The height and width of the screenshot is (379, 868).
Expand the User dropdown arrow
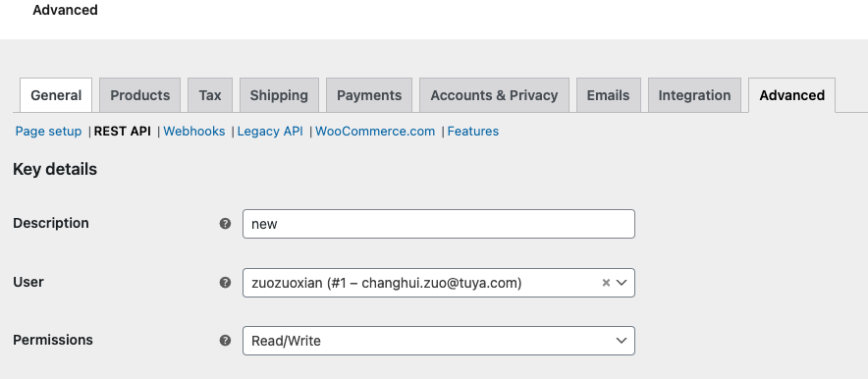pyautogui.click(x=622, y=283)
